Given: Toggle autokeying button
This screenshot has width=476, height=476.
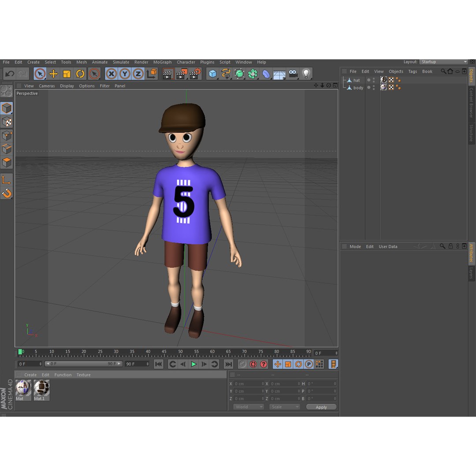Looking at the screenshot, I should (x=253, y=364).
